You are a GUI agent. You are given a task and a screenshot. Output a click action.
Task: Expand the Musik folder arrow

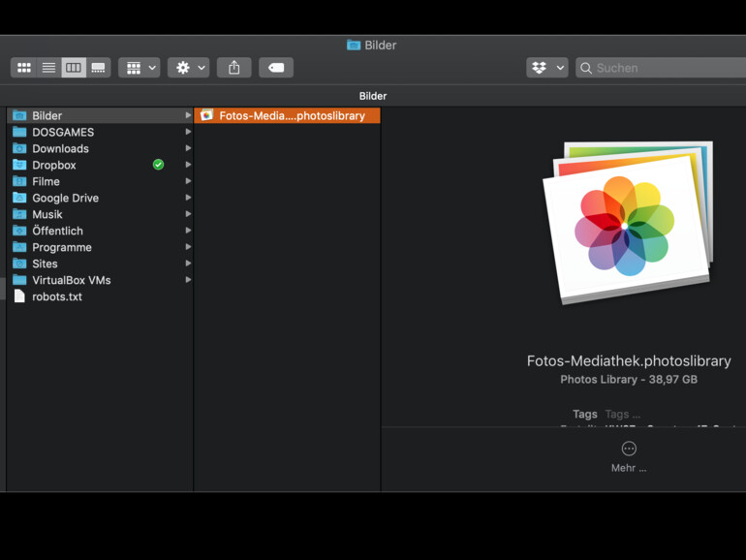pos(188,213)
